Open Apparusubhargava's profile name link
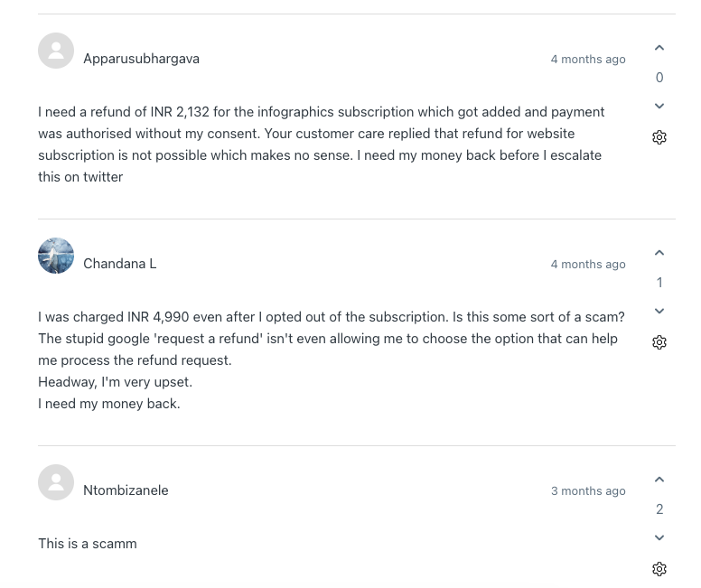This screenshot has height=588, width=701. click(x=141, y=59)
